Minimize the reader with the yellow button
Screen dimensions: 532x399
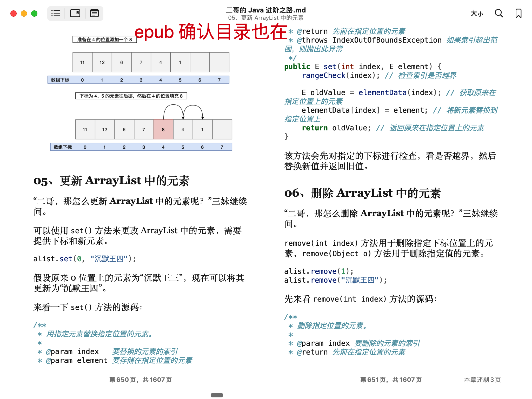tap(23, 13)
